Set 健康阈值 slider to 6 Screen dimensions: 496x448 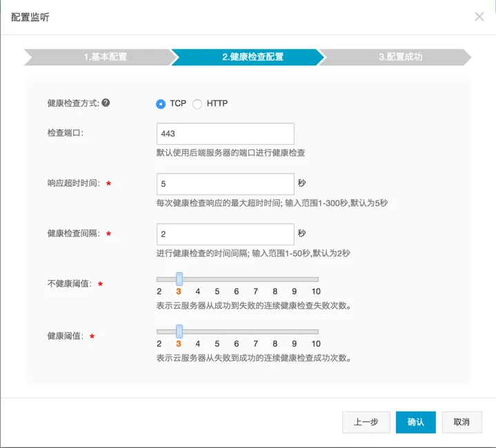[237, 331]
